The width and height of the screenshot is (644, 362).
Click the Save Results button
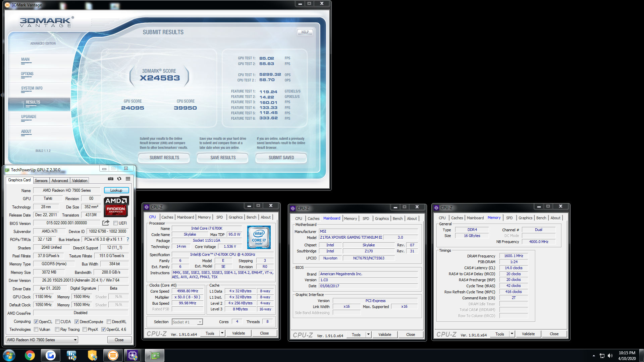223,158
